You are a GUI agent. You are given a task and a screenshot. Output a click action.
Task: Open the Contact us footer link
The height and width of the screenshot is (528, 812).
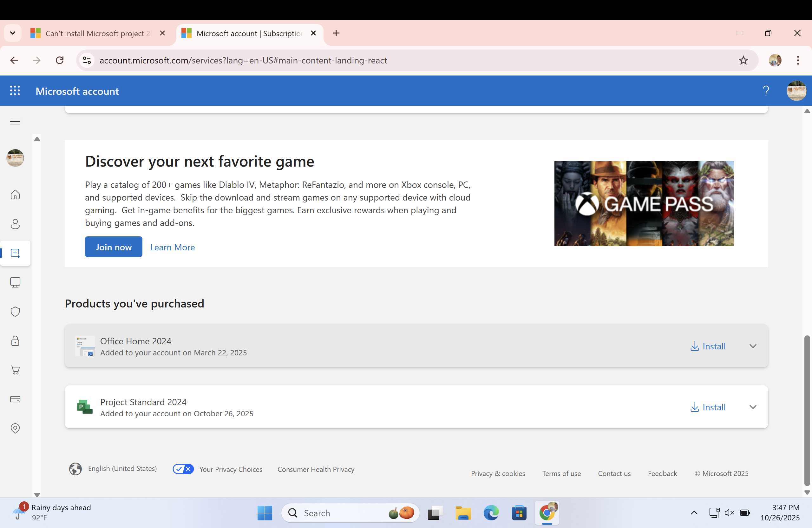614,473
